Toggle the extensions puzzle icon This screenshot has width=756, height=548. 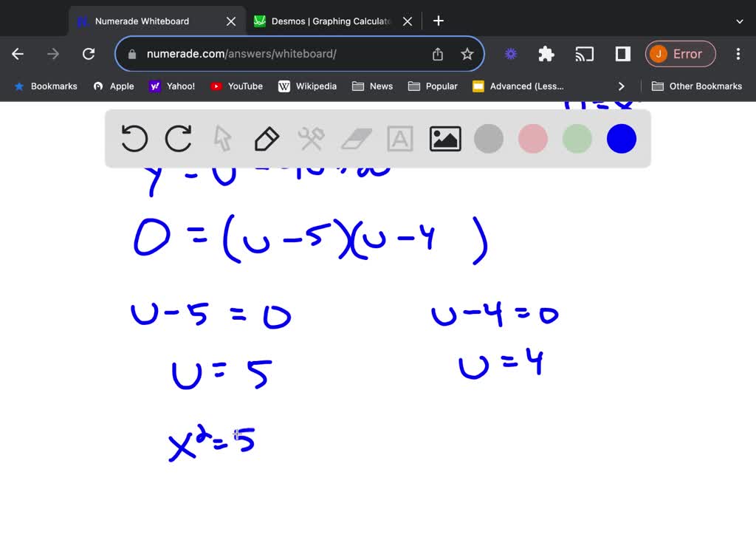(546, 54)
